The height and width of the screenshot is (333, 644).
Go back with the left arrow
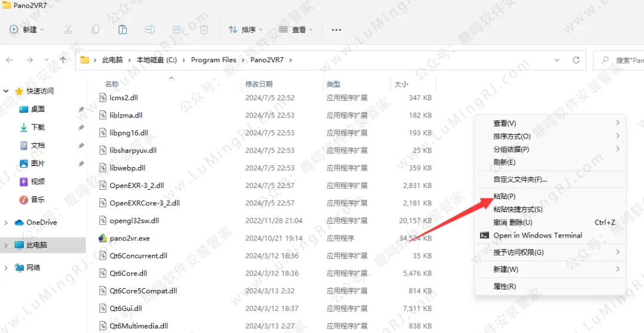10,60
